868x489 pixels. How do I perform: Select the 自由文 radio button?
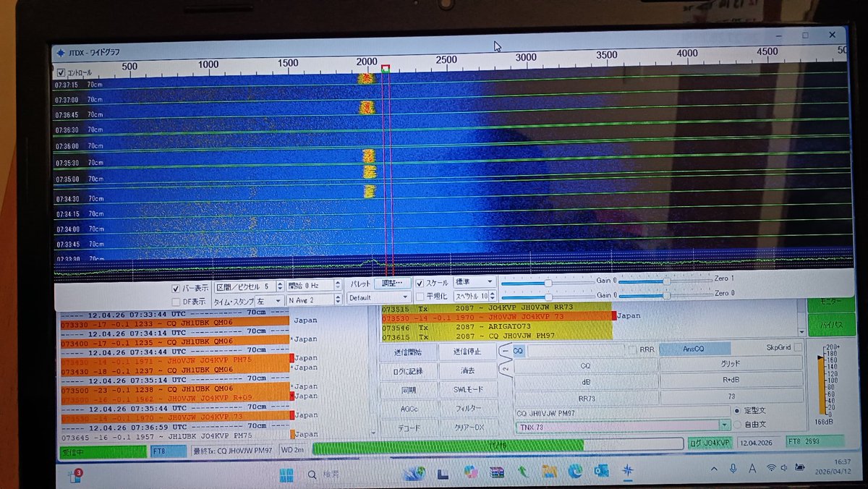click(x=737, y=424)
